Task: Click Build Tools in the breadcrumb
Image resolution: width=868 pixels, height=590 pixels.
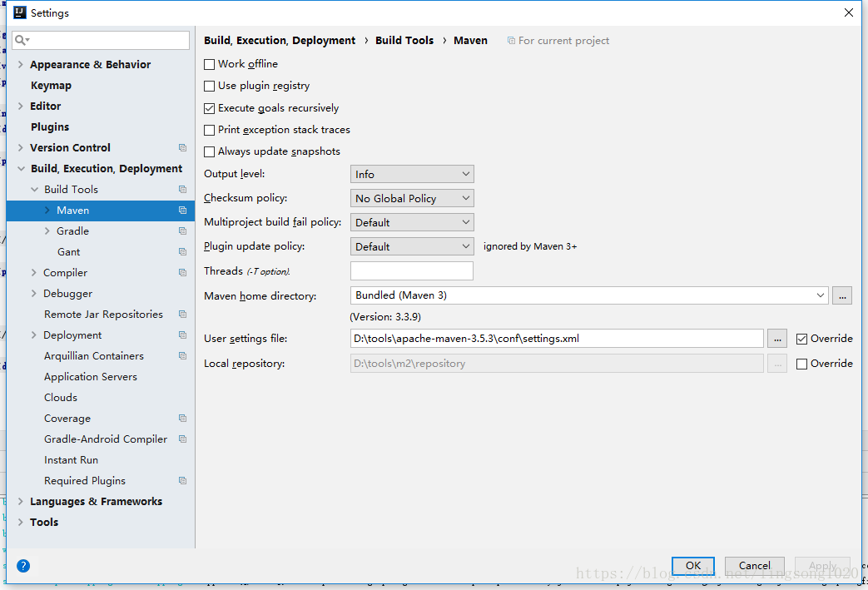Action: 404,41
